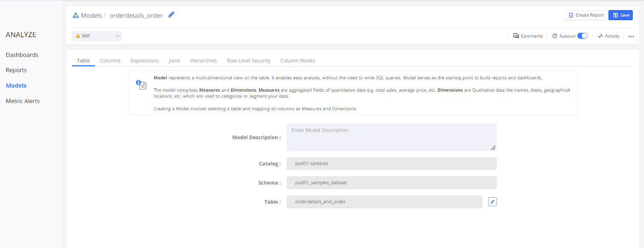Click the ANALYZE sidebar heading
The image size is (644, 248).
click(21, 35)
